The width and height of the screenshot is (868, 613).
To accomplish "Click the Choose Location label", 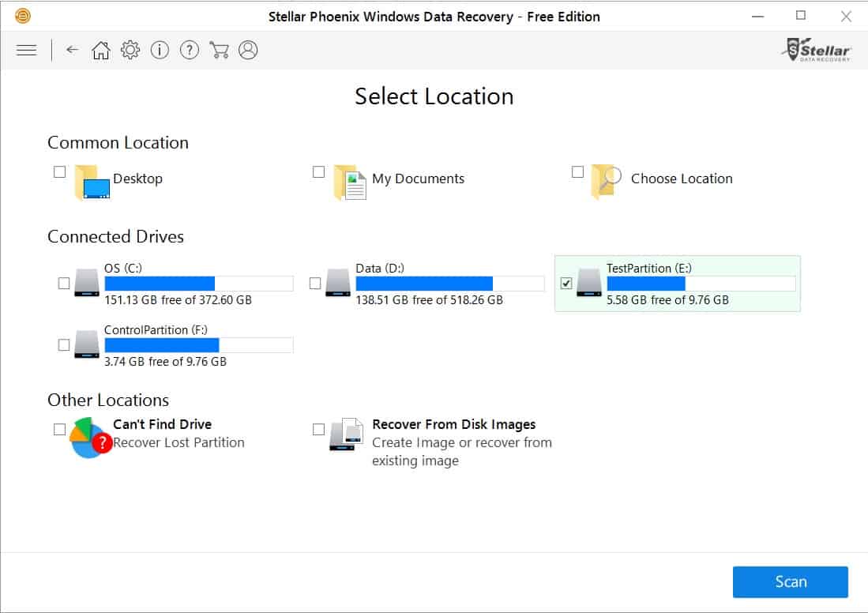I will point(682,179).
